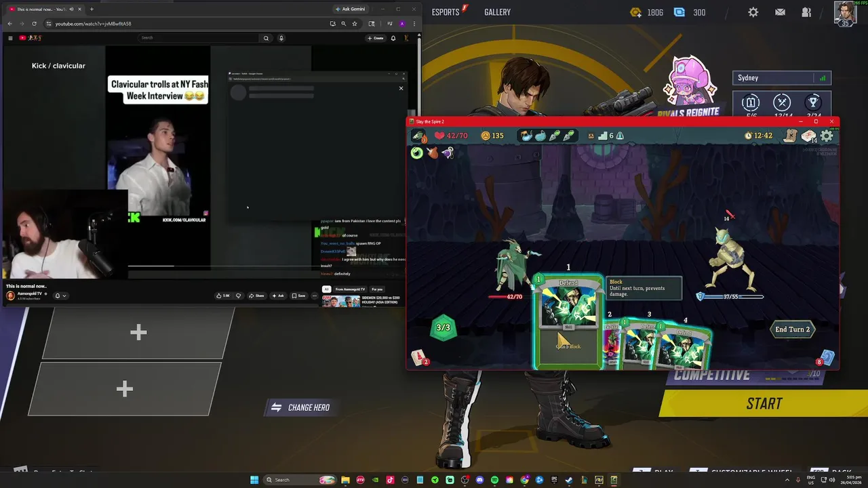Like the video with 5.9K likes
The height and width of the screenshot is (488, 868).
point(222,296)
